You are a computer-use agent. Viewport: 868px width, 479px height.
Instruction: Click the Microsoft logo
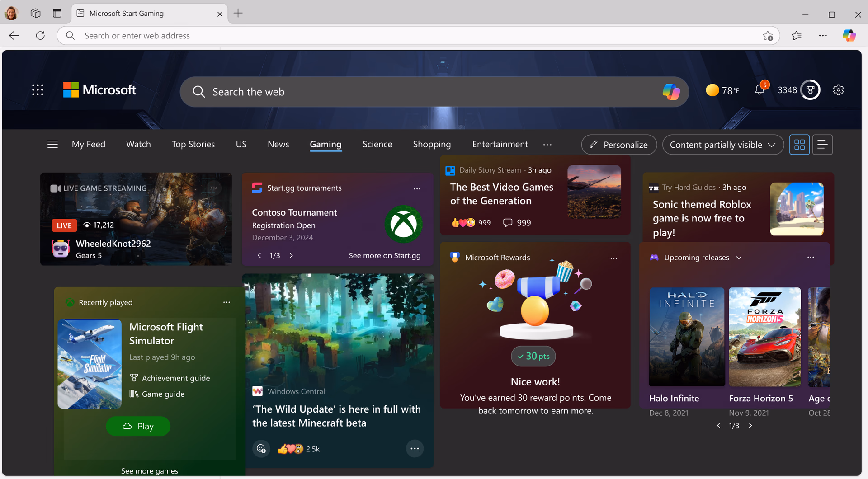[x=99, y=90]
